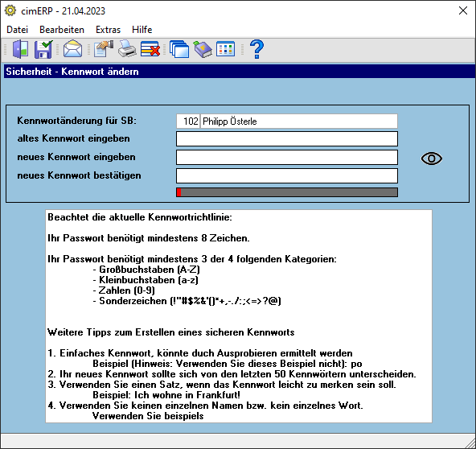Open the colored grid table icon
This screenshot has height=449, width=476.
point(225,49)
